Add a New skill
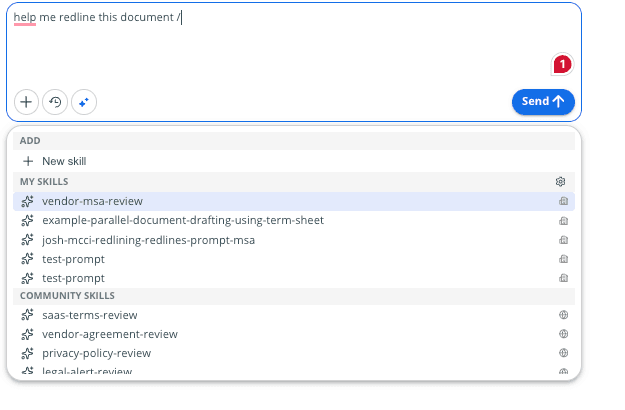This screenshot has width=625, height=410. tap(294, 161)
